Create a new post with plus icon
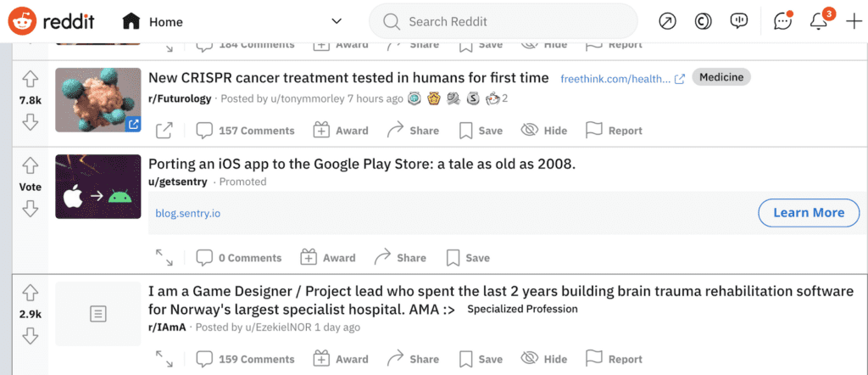The image size is (868, 375). [x=854, y=21]
